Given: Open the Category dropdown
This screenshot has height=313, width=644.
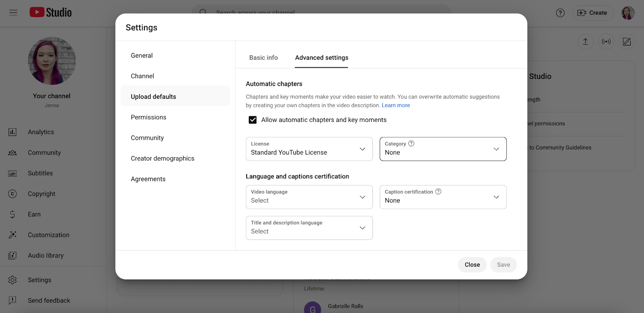Looking at the screenshot, I should point(443,149).
